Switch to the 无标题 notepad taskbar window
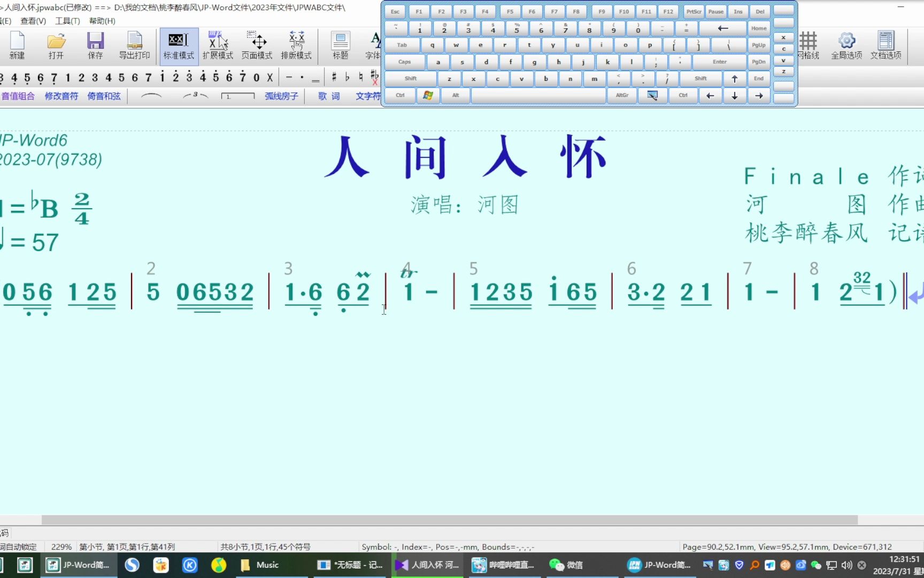 tap(350, 565)
